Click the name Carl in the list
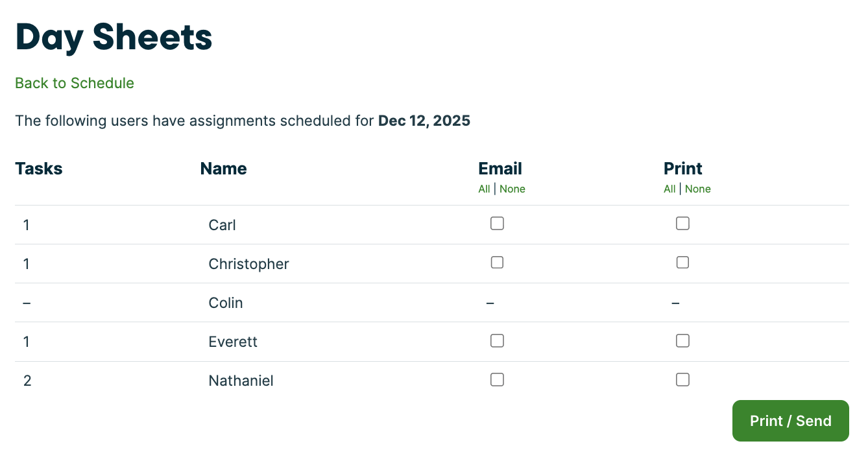Screen dimensions: 868x472 click(x=222, y=225)
